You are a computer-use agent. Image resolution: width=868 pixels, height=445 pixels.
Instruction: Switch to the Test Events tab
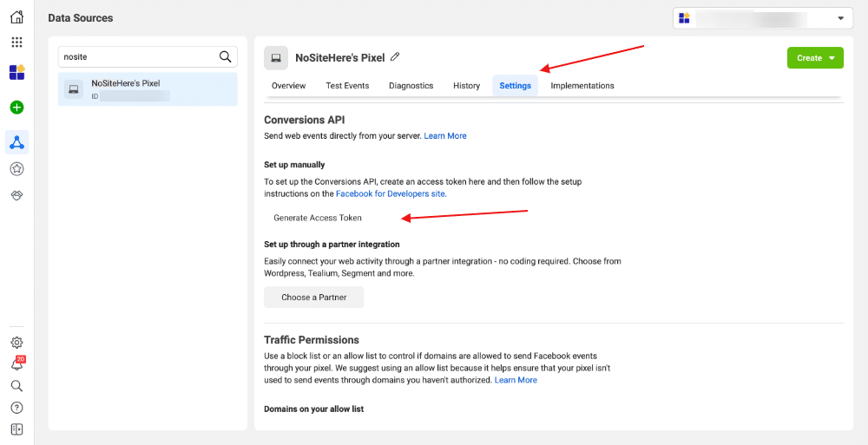347,86
